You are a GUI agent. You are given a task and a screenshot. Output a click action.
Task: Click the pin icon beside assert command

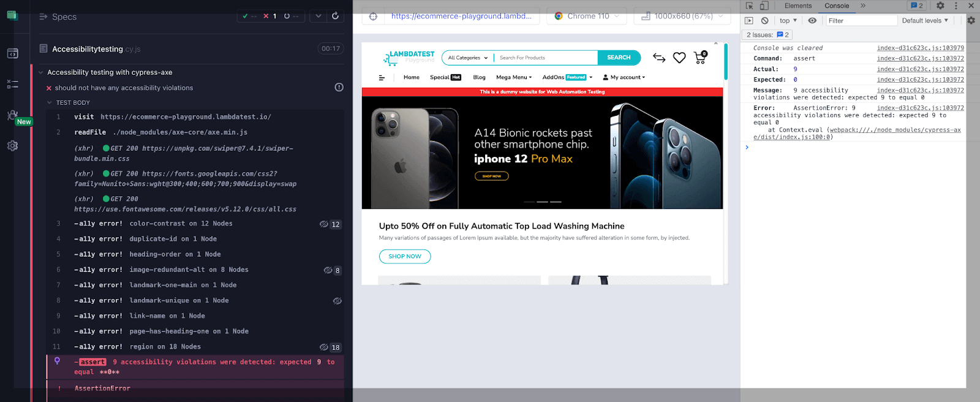58,361
